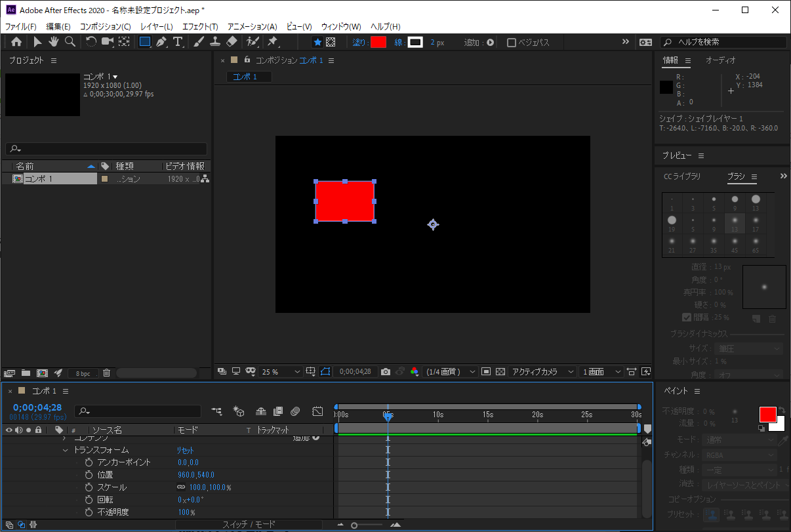Toggle stopwatch for 不透明度 property
The width and height of the screenshot is (791, 532).
pyautogui.click(x=89, y=512)
